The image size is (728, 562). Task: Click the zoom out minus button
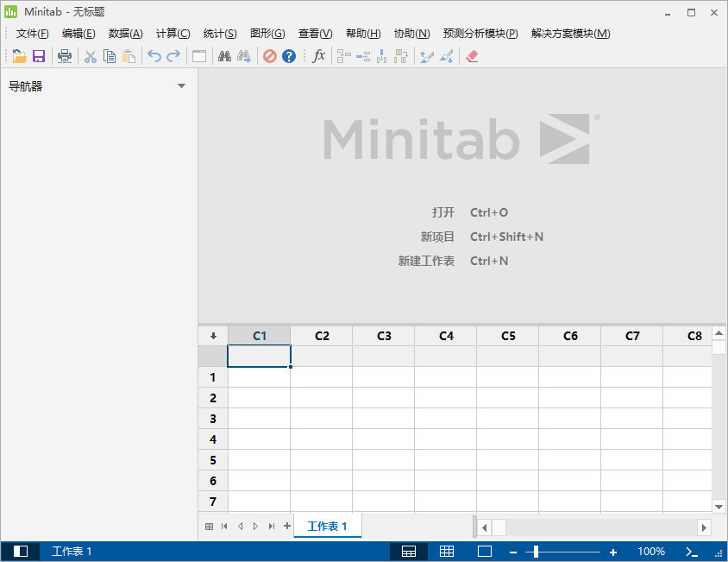pyautogui.click(x=513, y=553)
